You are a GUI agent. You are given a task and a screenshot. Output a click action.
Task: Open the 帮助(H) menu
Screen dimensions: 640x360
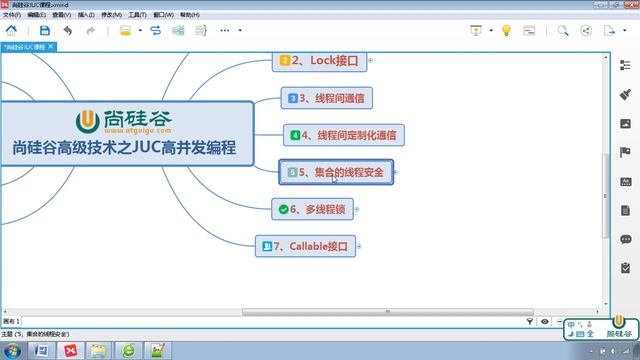point(190,15)
